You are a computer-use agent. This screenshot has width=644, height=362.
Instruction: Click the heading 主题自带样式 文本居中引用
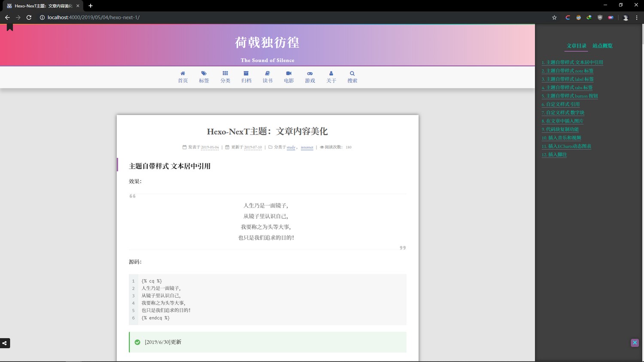(x=170, y=166)
